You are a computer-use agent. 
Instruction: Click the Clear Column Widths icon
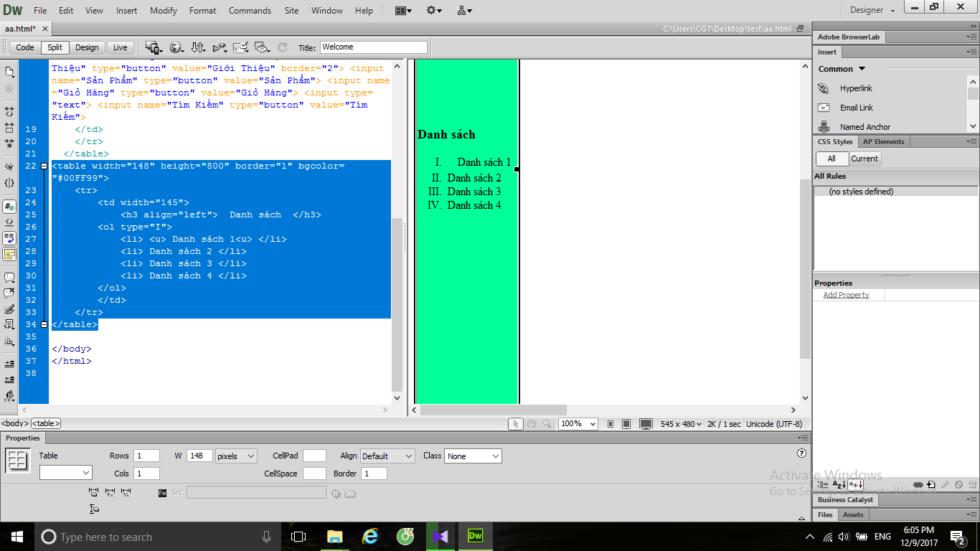[93, 493]
